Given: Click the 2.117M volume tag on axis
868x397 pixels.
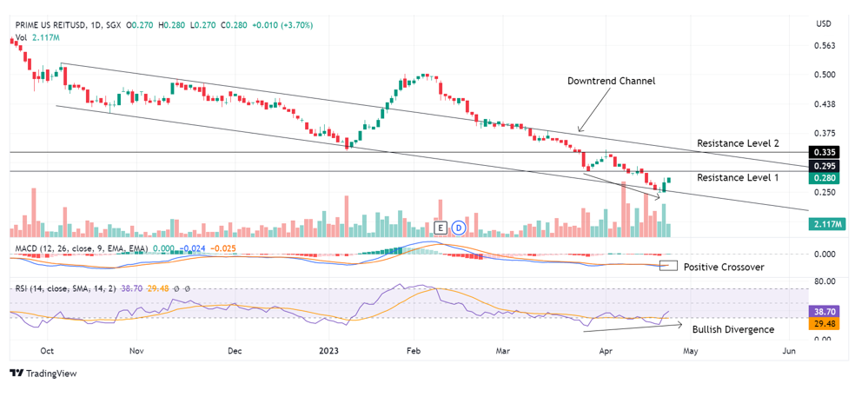Looking at the screenshot, I should tap(827, 224).
